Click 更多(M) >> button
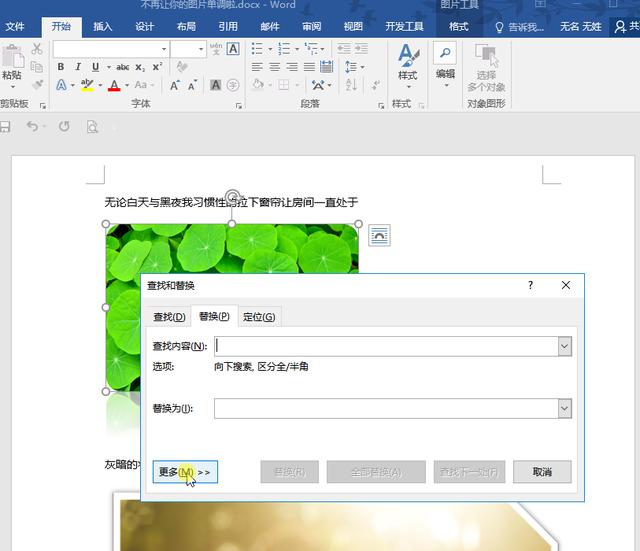This screenshot has height=551, width=640. (185, 472)
